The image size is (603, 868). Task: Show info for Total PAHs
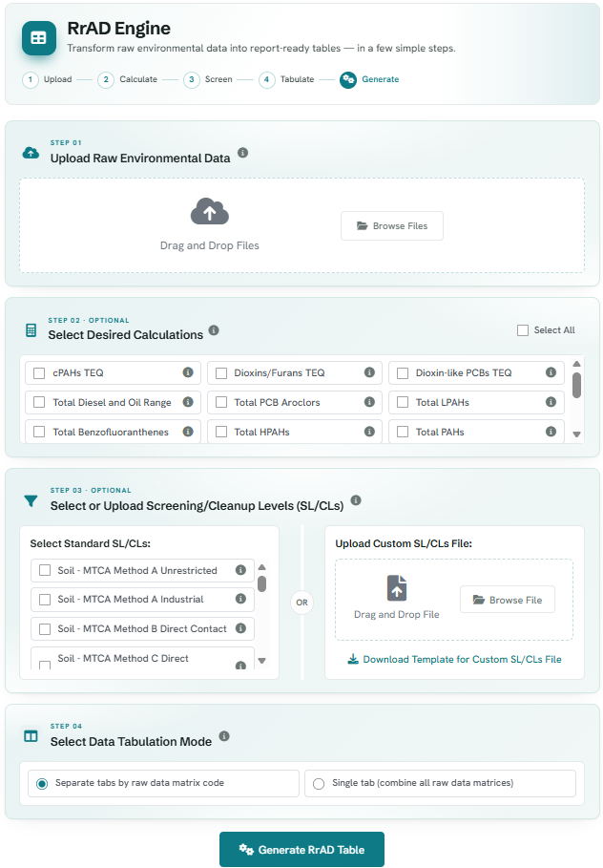[551, 432]
